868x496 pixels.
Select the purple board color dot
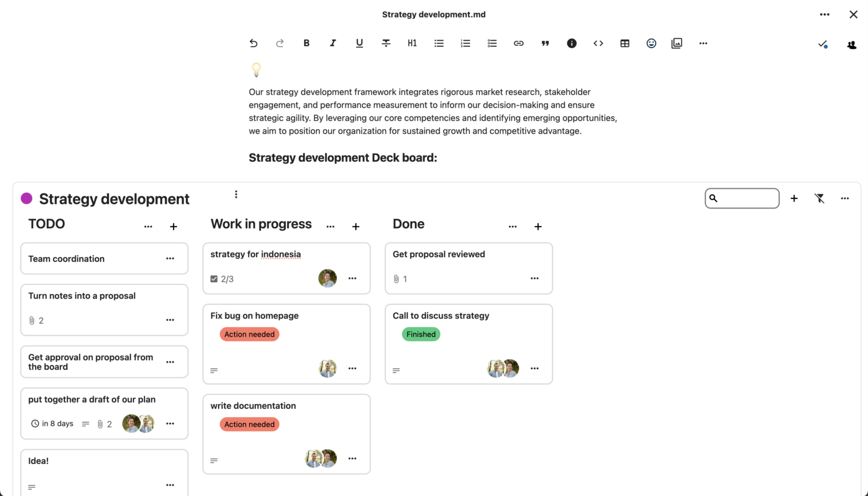tap(26, 198)
